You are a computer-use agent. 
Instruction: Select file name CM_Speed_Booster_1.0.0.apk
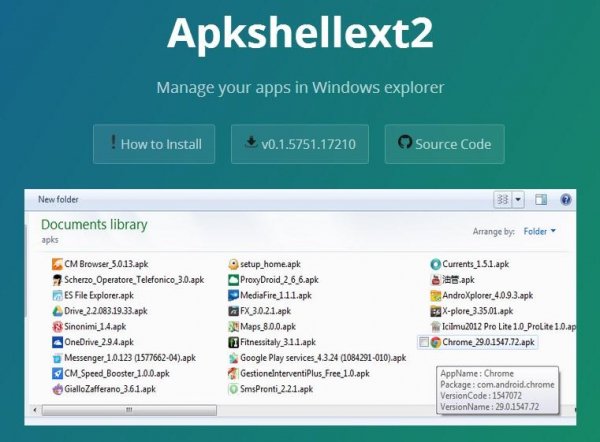pyautogui.click(x=117, y=373)
